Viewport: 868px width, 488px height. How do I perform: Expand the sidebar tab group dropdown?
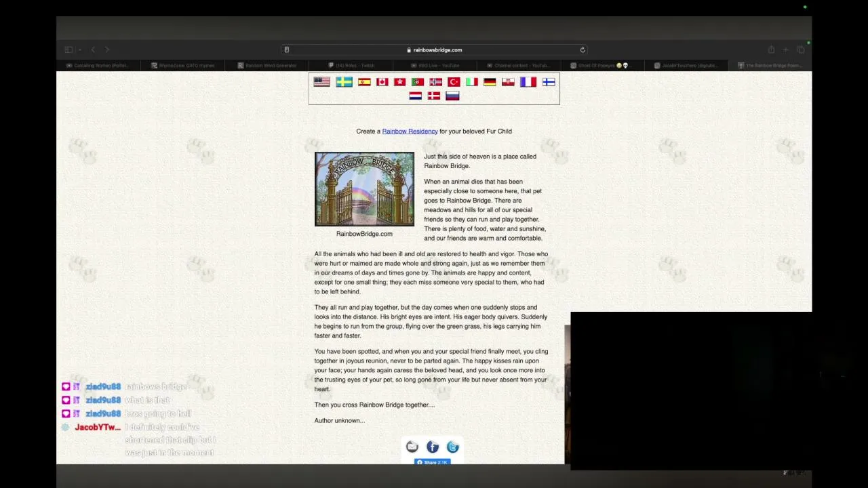[x=79, y=49]
